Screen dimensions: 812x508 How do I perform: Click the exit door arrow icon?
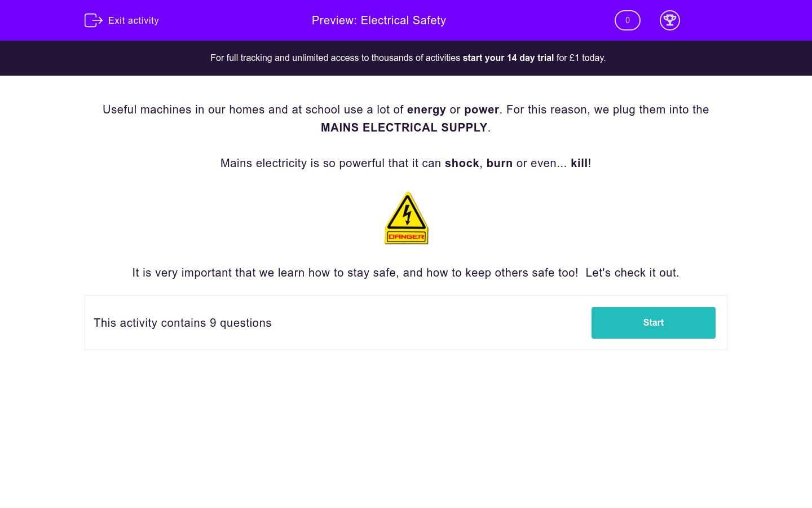click(x=93, y=20)
